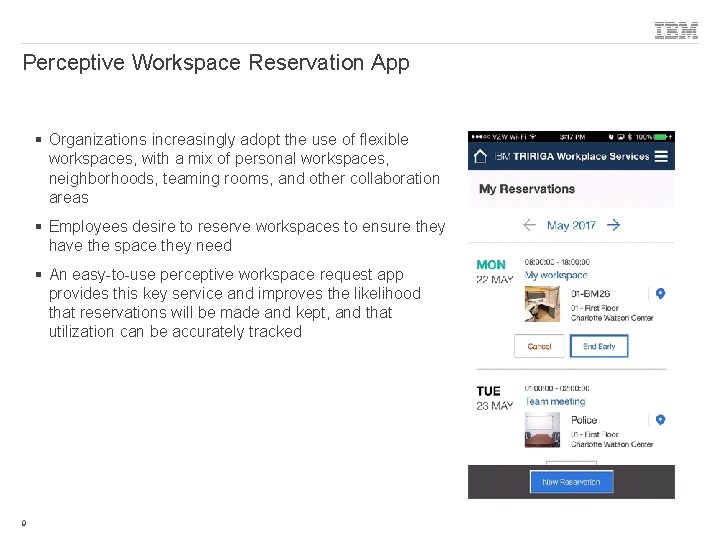Click the IBM TRIRIGA Workplace Services title

[572, 156]
